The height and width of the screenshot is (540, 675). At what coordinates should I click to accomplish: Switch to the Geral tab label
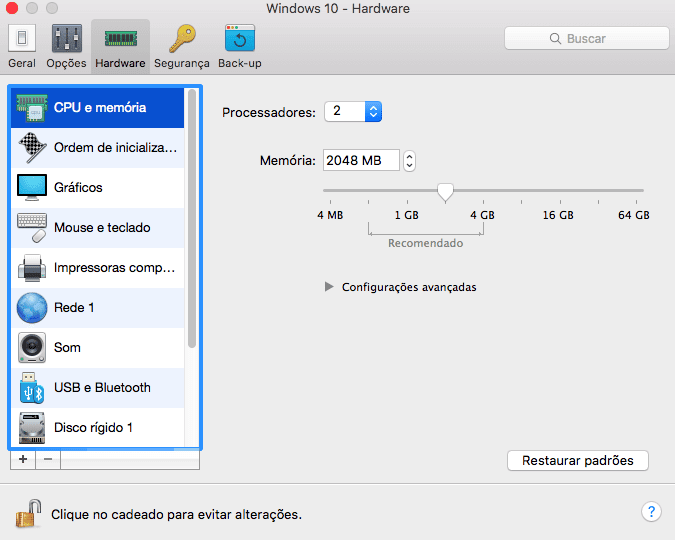[x=22, y=63]
